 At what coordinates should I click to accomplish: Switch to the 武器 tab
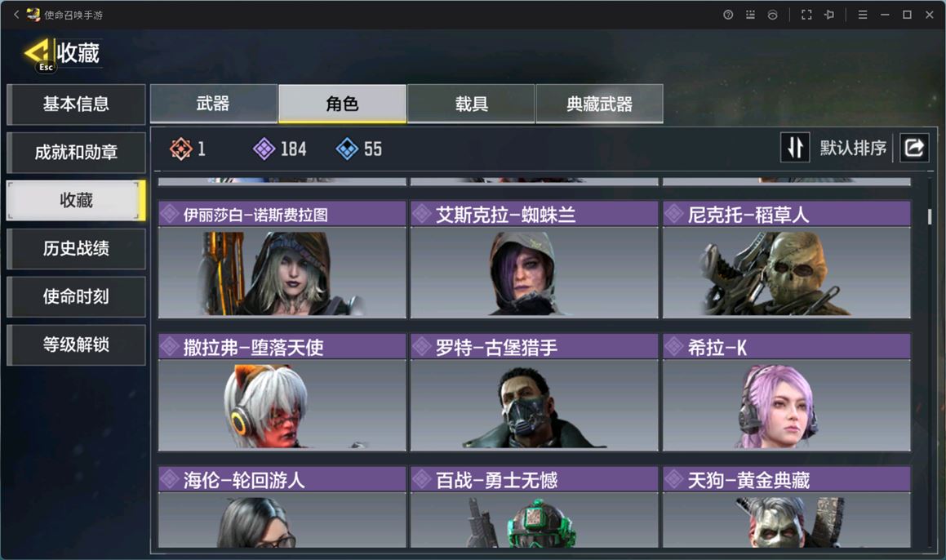213,104
